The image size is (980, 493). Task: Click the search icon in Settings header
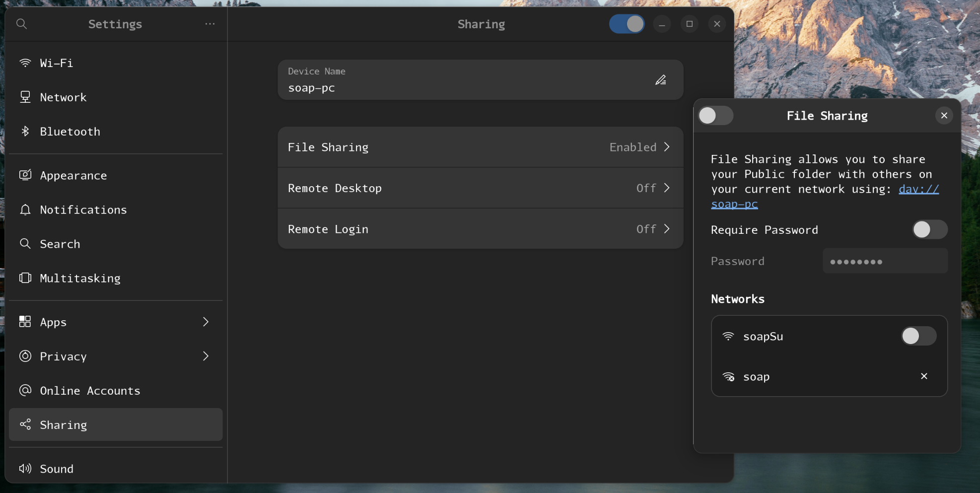coord(21,24)
